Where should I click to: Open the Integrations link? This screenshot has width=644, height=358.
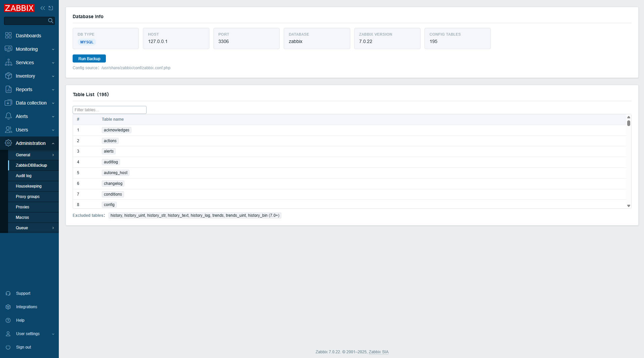(x=27, y=307)
